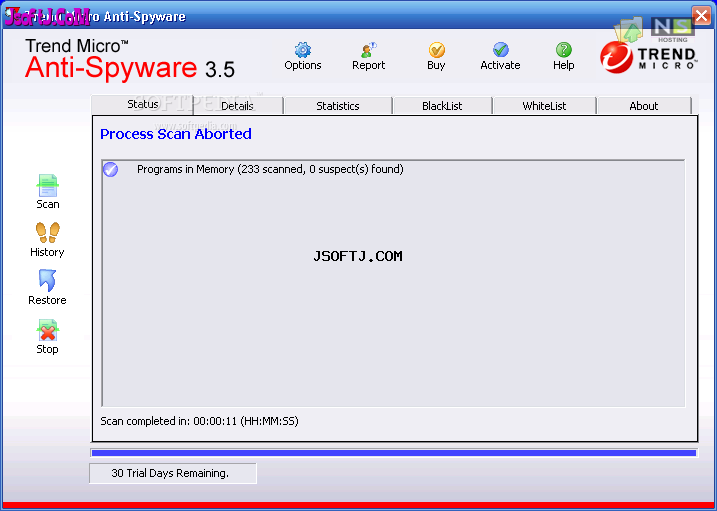This screenshot has height=511, width=717.
Task: Click the Trend Micro logo
Action: [x=649, y=58]
